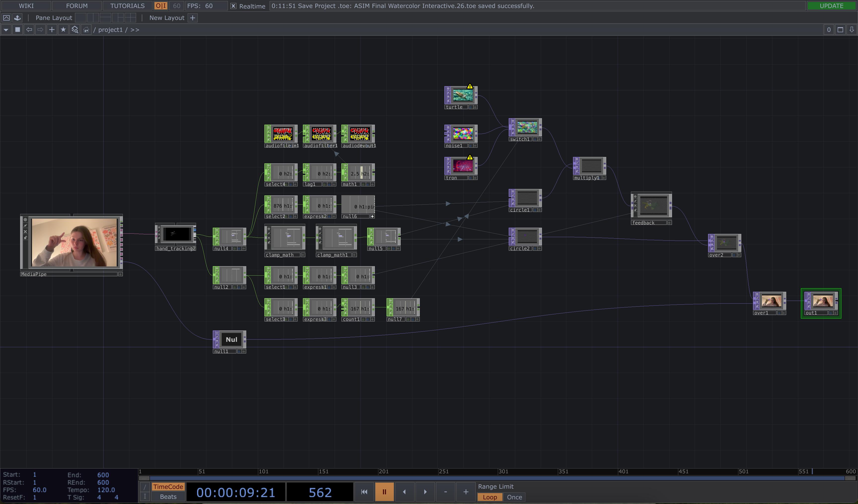The image size is (858, 504).
Task: Click the pane maximize icon in layout bar
Action: click(6, 18)
